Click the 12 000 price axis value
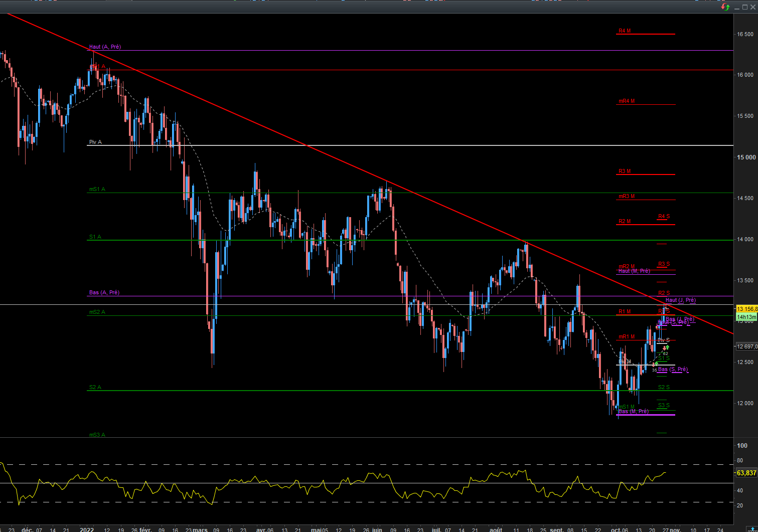Screen dimensions: 758x532 (745, 403)
